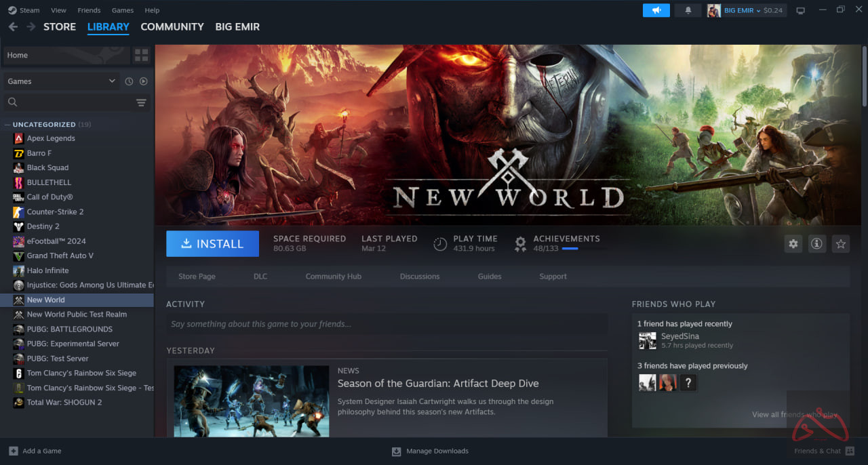Collapse the UNCATEGORIZED games group
868x465 pixels.
[x=7, y=124]
